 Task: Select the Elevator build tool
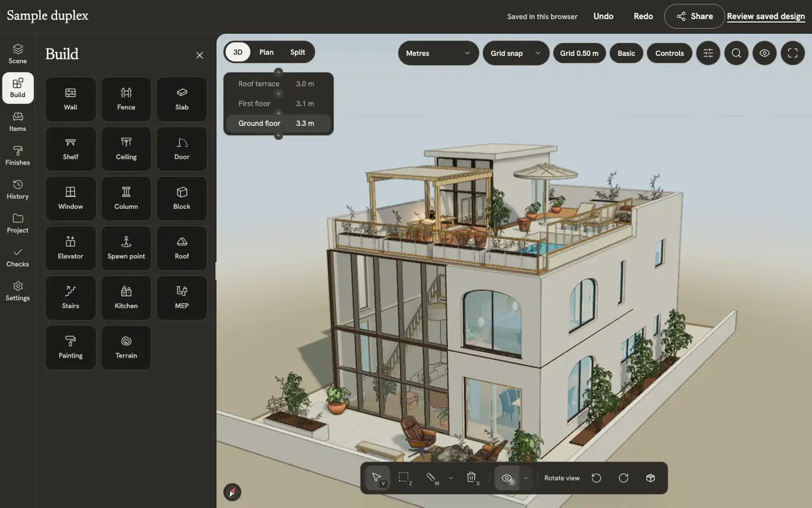(70, 248)
